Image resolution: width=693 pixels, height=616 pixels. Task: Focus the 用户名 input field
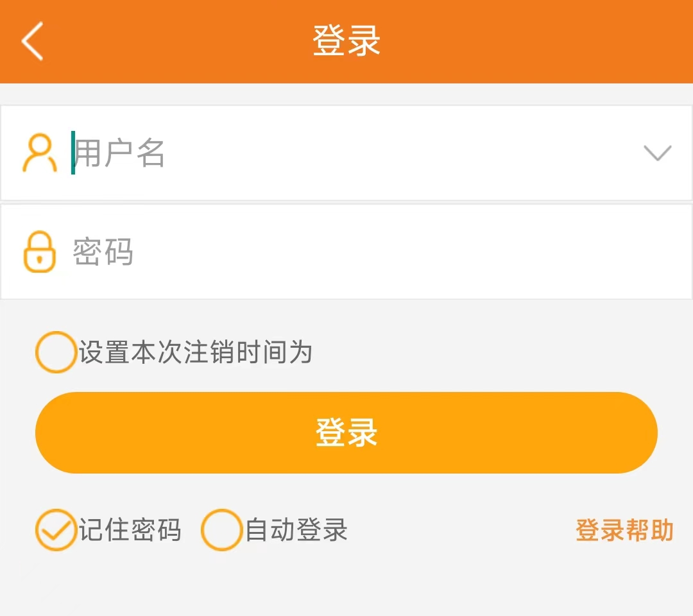pyautogui.click(x=359, y=153)
